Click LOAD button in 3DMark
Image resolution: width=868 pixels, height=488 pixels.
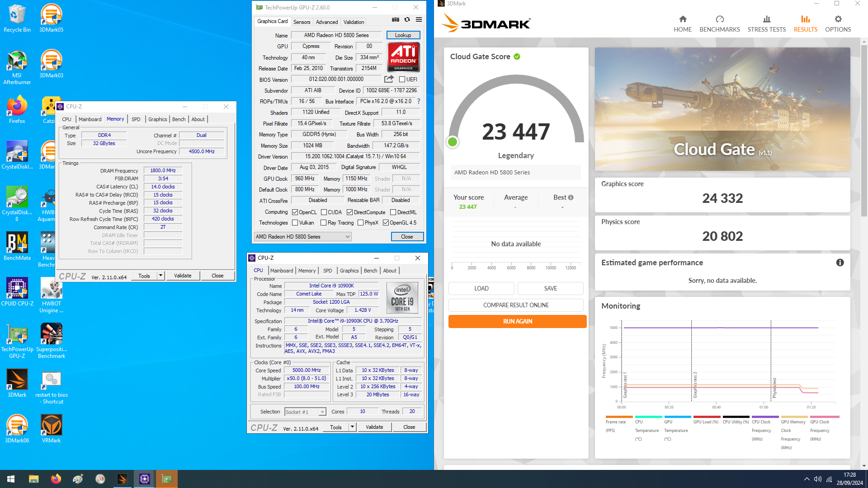tap(481, 288)
